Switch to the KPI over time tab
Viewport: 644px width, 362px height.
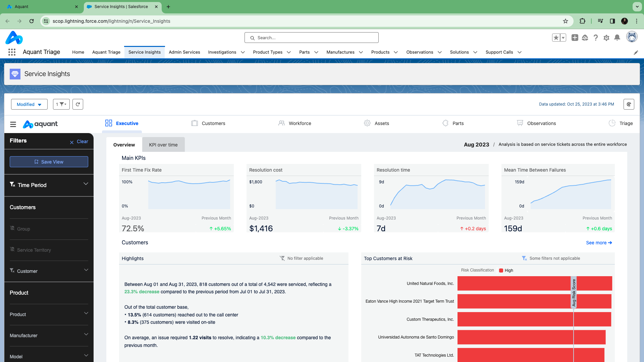(x=163, y=144)
